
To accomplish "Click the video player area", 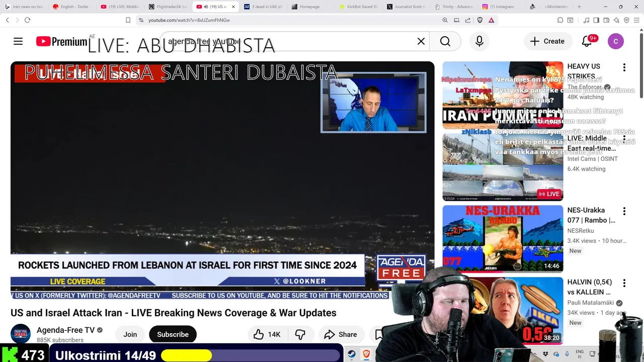I will (222, 180).
